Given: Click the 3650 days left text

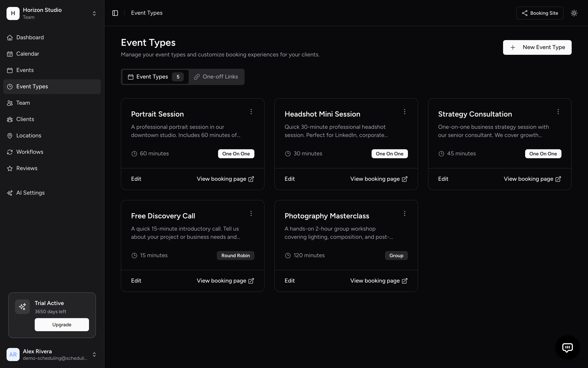Looking at the screenshot, I should 50,312.
